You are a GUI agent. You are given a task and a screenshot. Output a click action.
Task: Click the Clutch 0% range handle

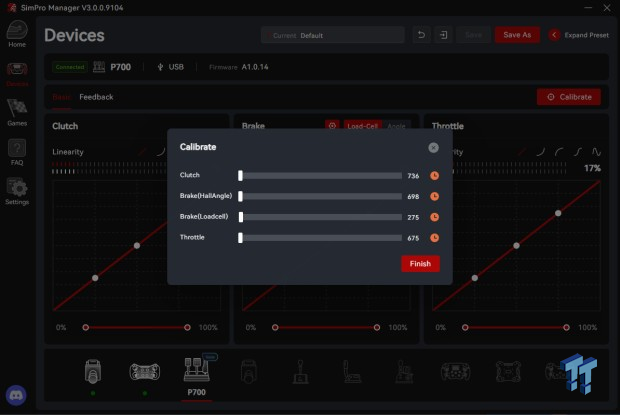(85, 327)
